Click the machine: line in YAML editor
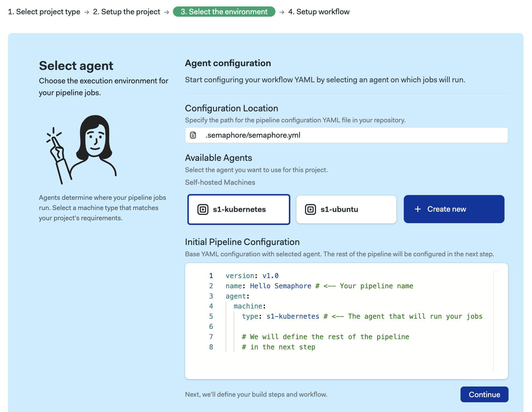Image resolution: width=532 pixels, height=412 pixels. [250, 306]
